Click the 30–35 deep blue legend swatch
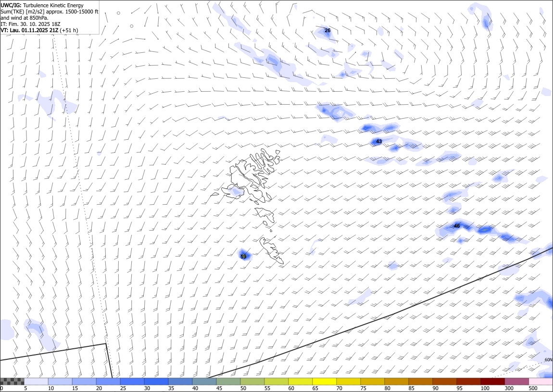The width and height of the screenshot is (553, 392). pyautogui.click(x=156, y=381)
